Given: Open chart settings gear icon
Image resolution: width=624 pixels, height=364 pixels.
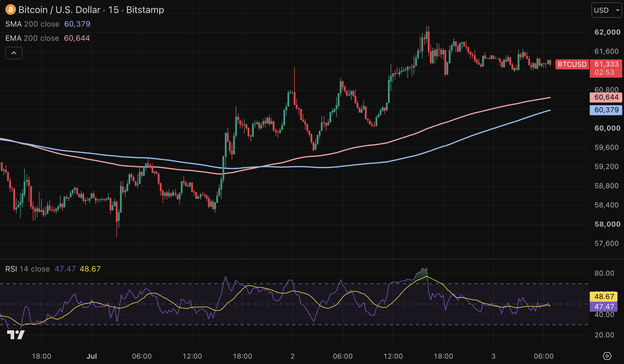Looking at the screenshot, I should click(607, 356).
